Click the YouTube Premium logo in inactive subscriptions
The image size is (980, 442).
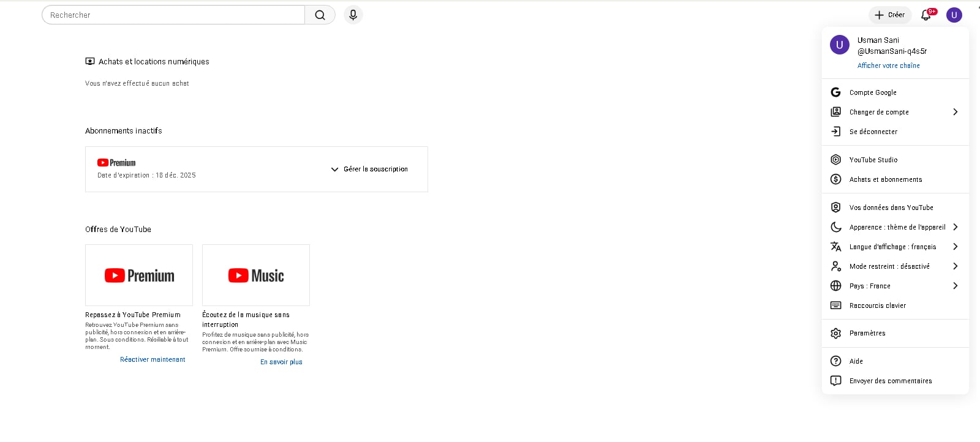[116, 163]
